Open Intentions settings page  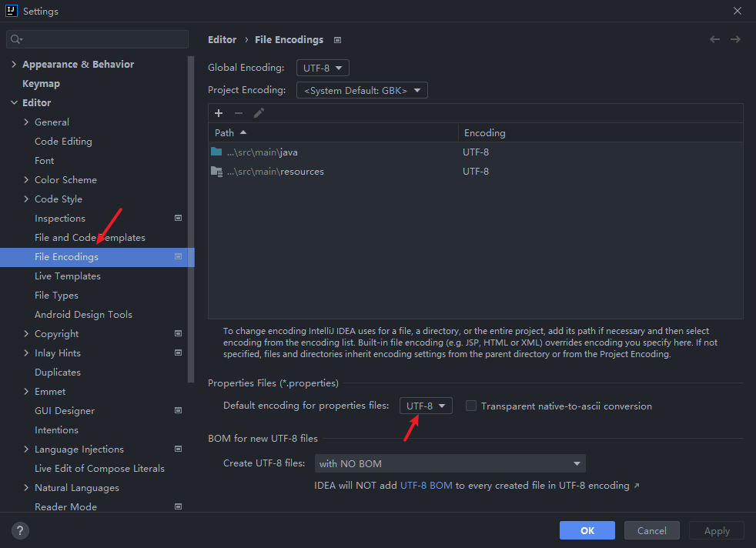(x=56, y=430)
